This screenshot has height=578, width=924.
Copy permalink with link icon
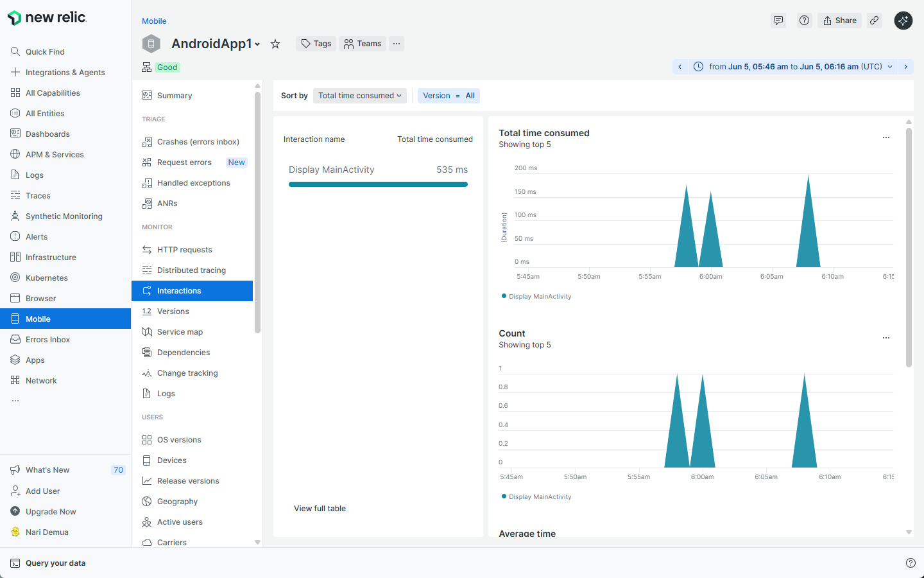click(x=874, y=21)
